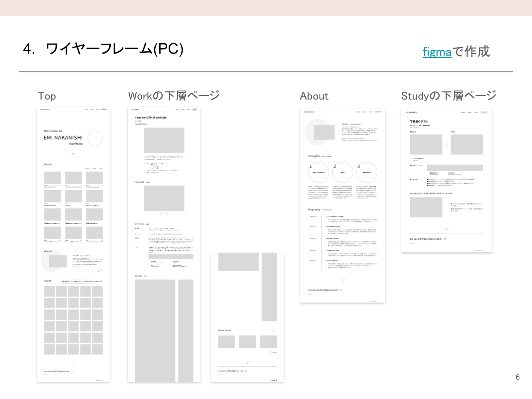This screenshot has width=532, height=399.
Task: Click the circular logo next to EMI NAKANISHI
Action: (x=95, y=138)
